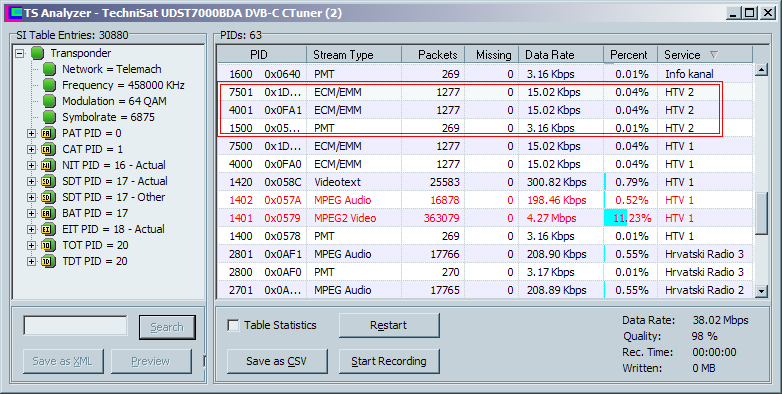Click the CAT PID table icon
Image resolution: width=782 pixels, height=394 pixels.
point(48,149)
